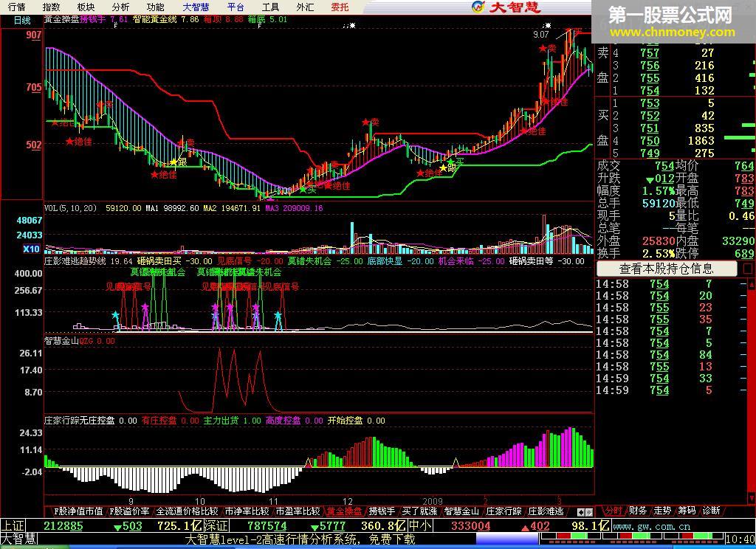Open the 指数 menu
The image size is (756, 549).
(x=51, y=7)
